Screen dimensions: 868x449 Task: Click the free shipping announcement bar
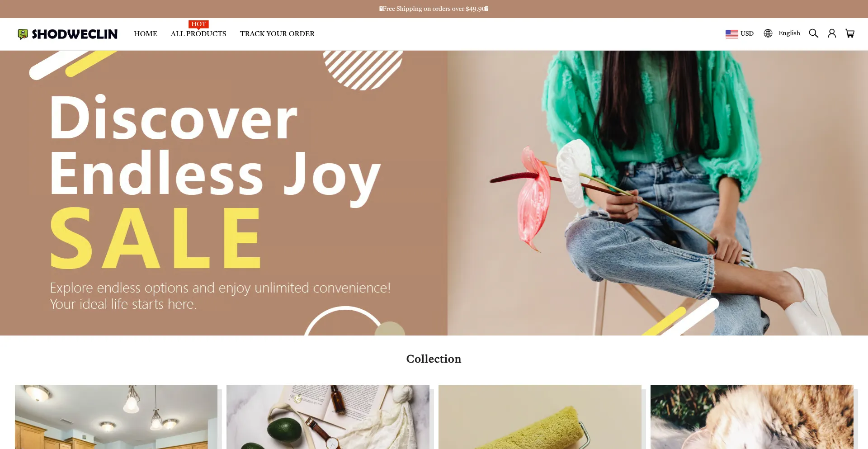434,9
